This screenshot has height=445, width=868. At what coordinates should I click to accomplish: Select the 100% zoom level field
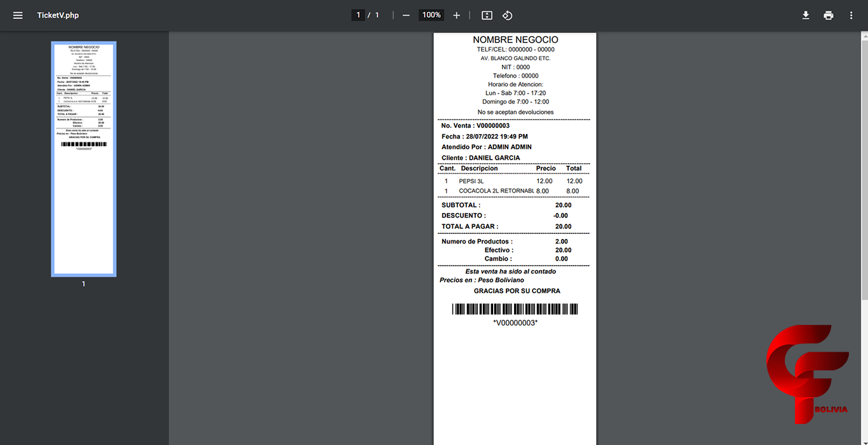click(x=431, y=15)
